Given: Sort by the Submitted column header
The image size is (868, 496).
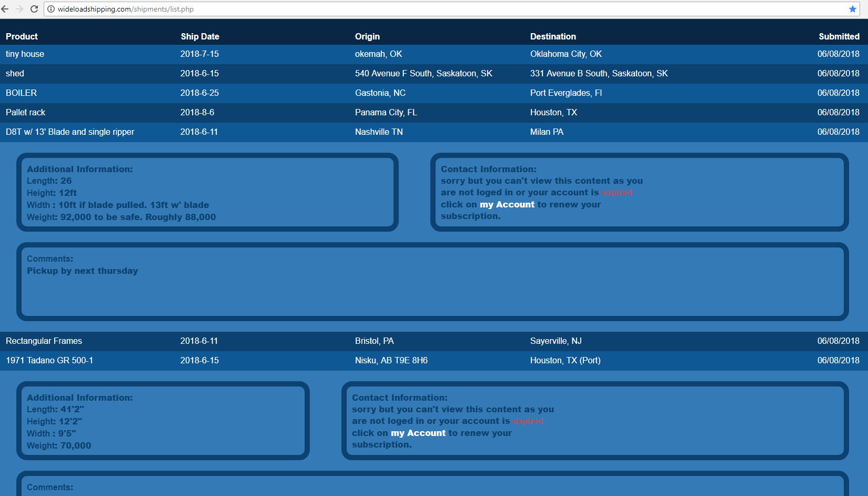Looking at the screenshot, I should (x=839, y=36).
